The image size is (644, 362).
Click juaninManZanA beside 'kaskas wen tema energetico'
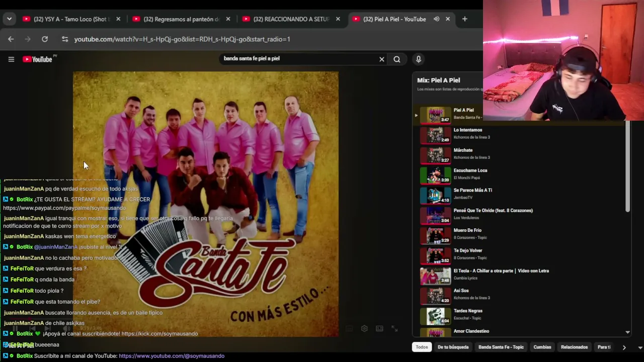tap(24, 236)
